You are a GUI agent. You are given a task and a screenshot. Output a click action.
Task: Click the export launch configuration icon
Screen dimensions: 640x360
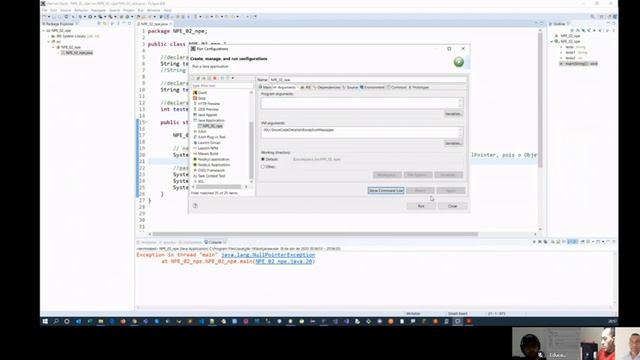pos(204,78)
